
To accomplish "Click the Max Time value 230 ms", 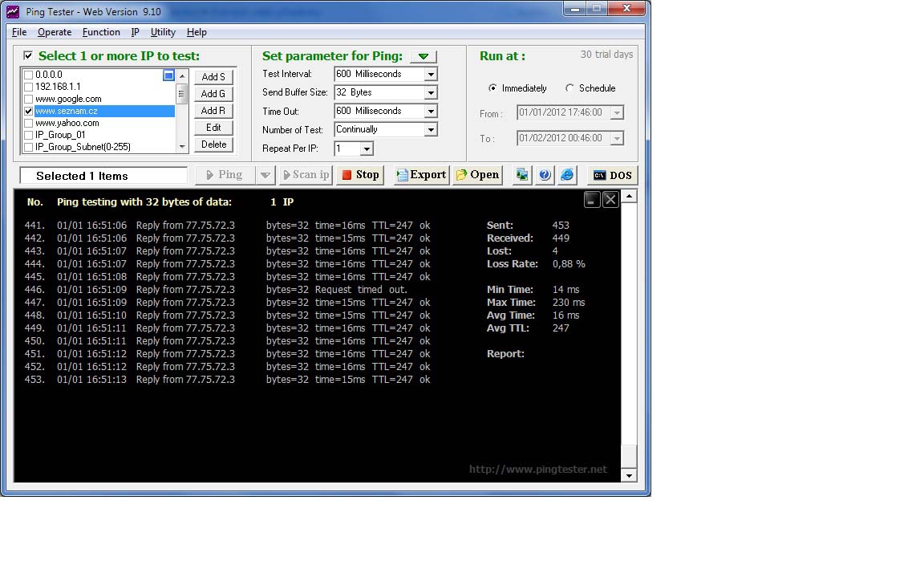I will point(569,303).
